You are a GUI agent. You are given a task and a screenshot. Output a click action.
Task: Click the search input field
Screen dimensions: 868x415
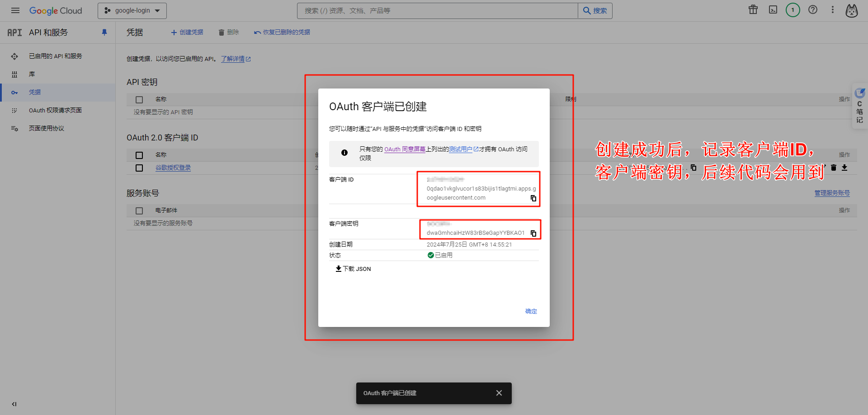437,10
